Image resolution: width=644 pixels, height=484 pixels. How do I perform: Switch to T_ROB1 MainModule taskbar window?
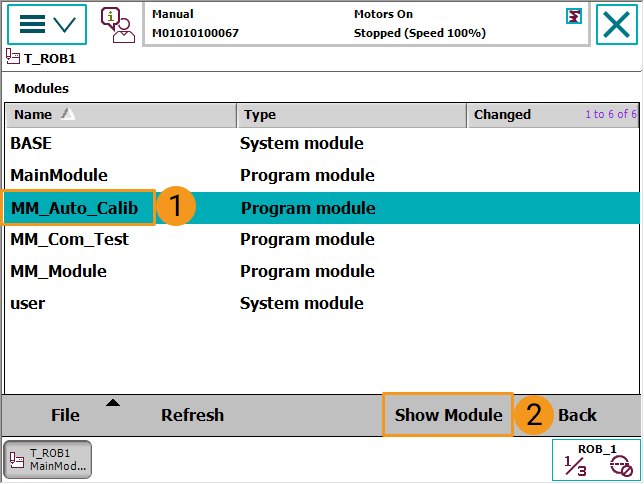click(48, 460)
